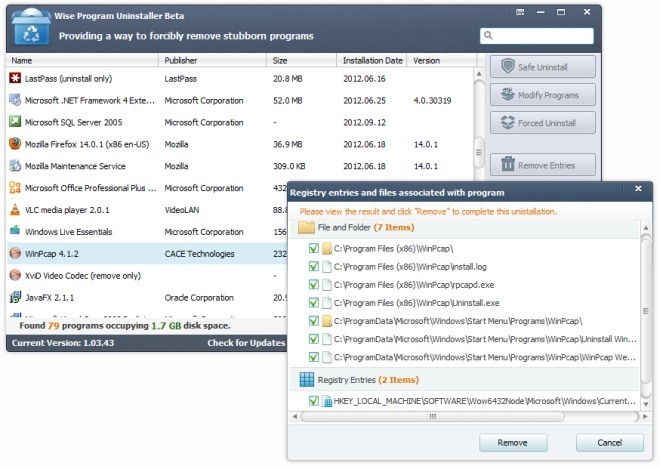The width and height of the screenshot is (660, 469).
Task: Click the icon on Modify Programs
Action: [508, 94]
